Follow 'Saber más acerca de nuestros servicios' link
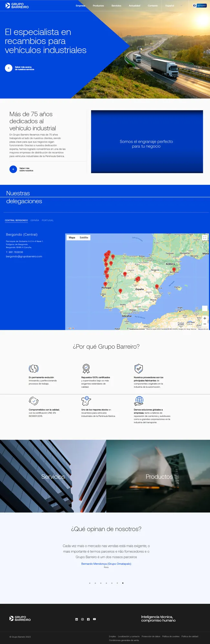The height and width of the screenshot is (644, 210). pyautogui.click(x=25, y=68)
